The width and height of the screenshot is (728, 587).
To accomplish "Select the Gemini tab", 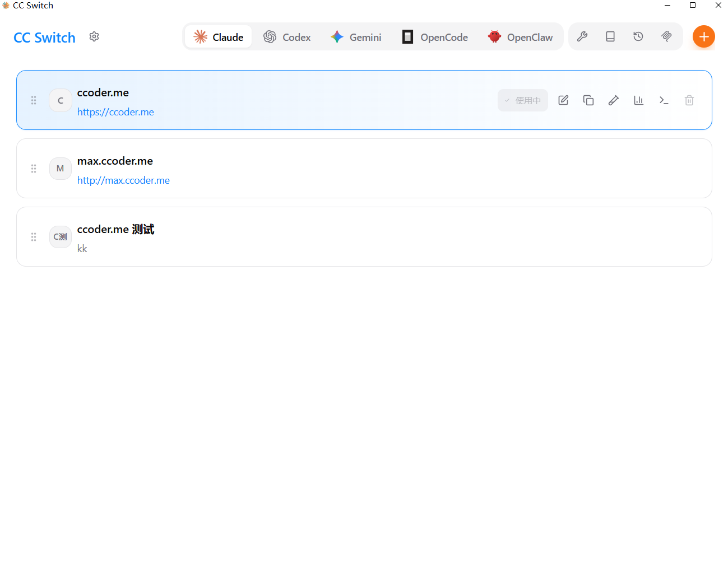I will 356,37.
